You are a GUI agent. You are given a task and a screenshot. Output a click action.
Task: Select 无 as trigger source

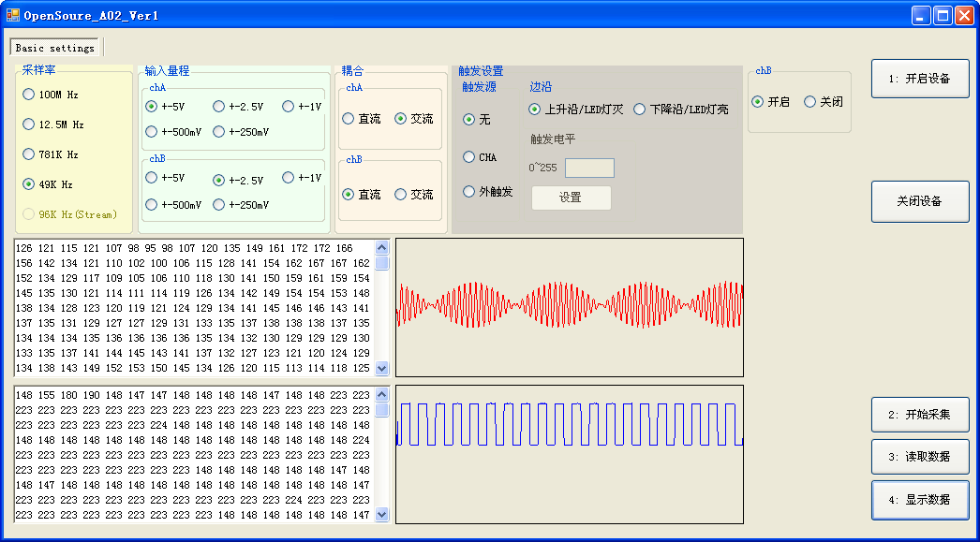[477, 120]
